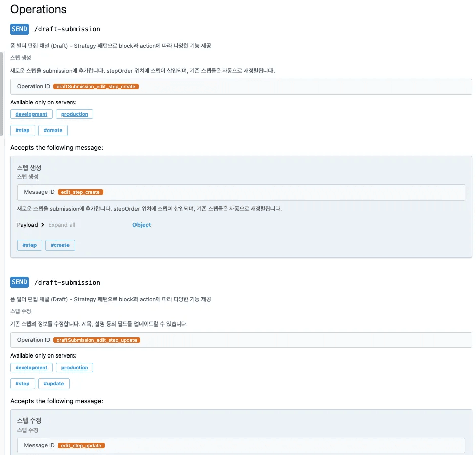Open production server link under step create operation

[x=75, y=114]
